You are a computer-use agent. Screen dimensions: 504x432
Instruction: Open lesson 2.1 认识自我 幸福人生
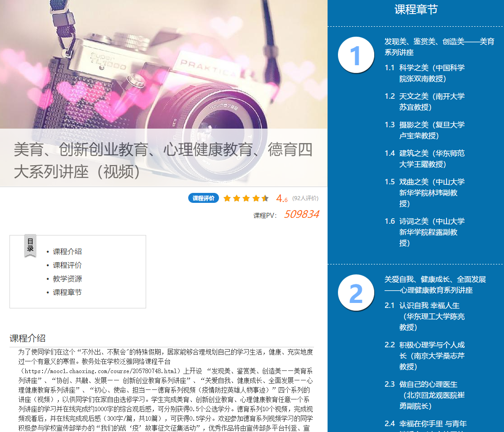(431, 316)
